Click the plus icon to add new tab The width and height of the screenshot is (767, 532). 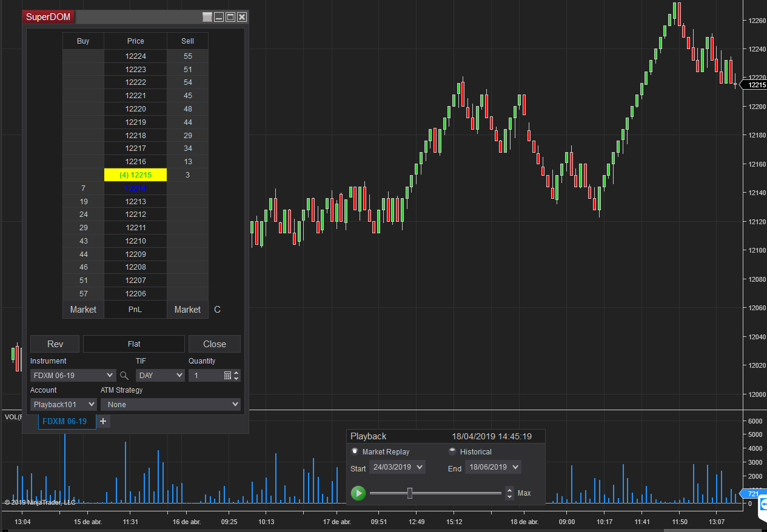tap(103, 421)
